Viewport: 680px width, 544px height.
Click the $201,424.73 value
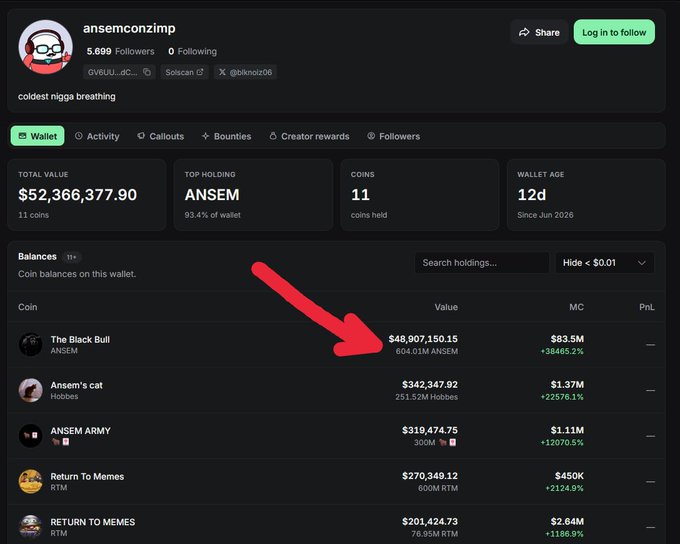point(430,521)
